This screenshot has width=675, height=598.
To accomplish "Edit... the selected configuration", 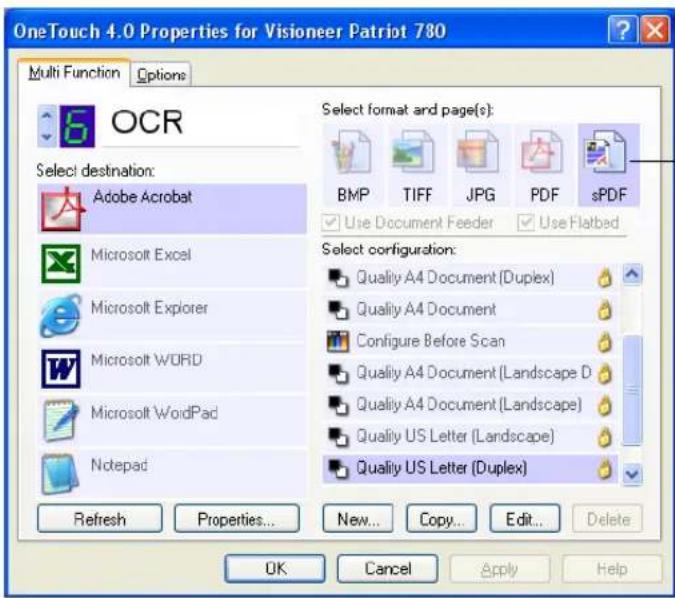I will pos(525,519).
